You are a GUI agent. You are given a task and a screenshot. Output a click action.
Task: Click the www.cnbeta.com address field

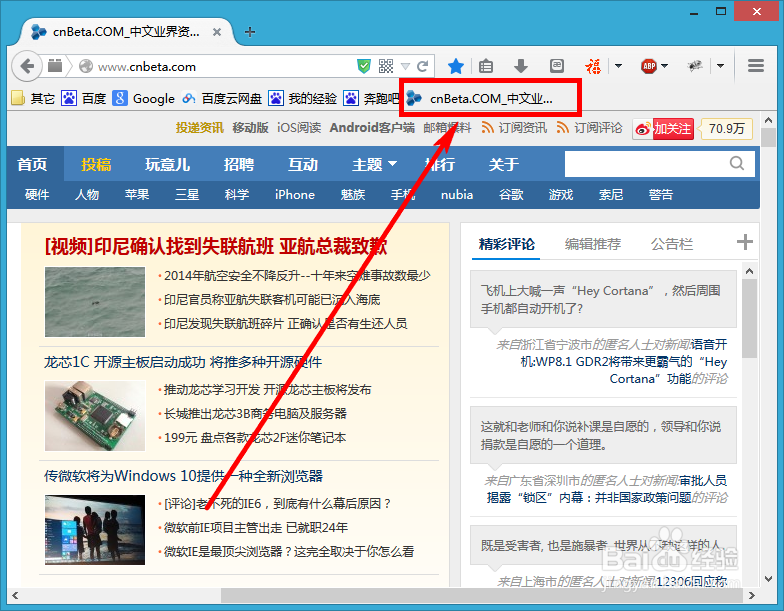[225, 66]
